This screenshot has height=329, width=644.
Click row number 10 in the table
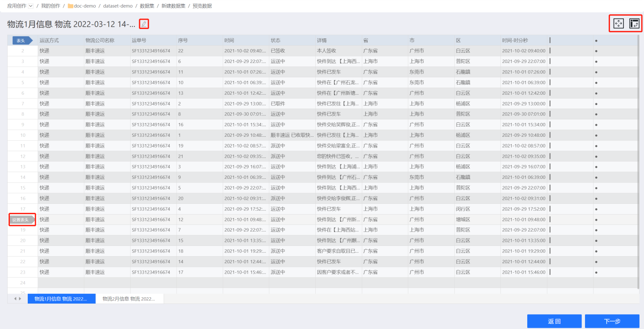[23, 135]
